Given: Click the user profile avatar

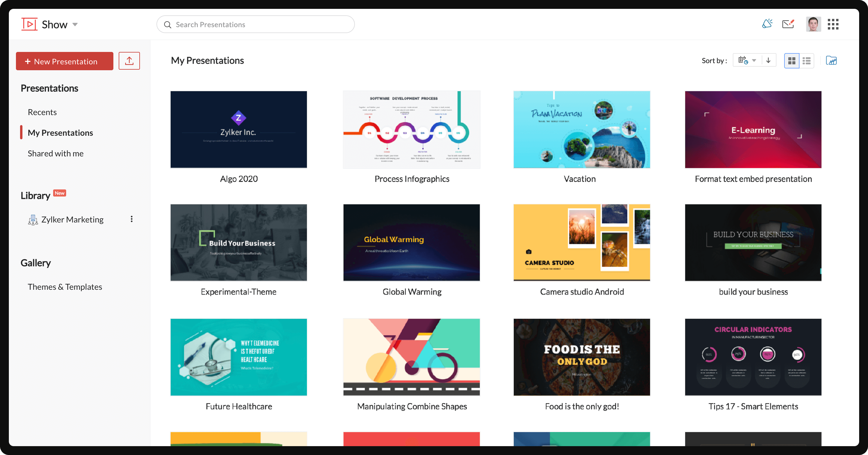Looking at the screenshot, I should 813,24.
